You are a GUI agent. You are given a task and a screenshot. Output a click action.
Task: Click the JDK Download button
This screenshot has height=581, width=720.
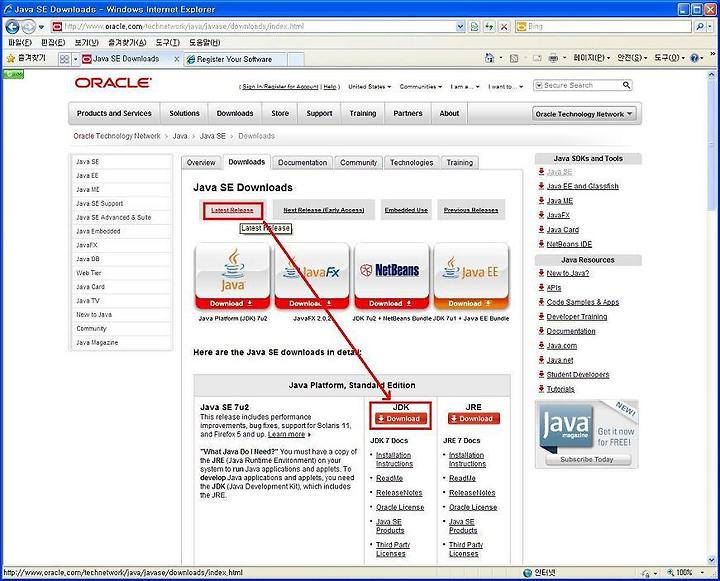pyautogui.click(x=401, y=419)
